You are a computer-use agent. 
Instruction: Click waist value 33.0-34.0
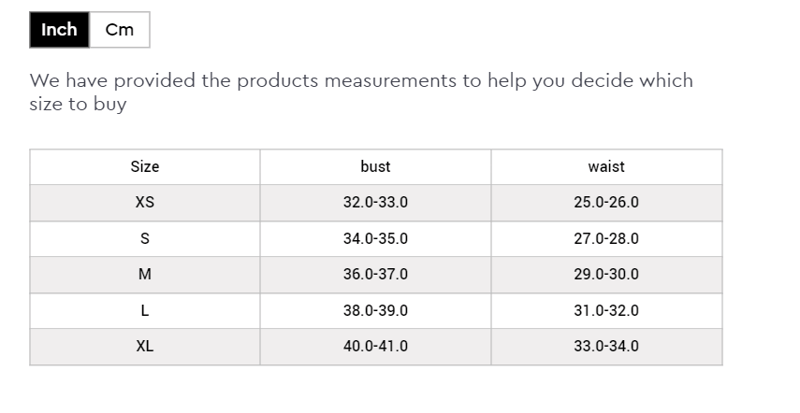(606, 347)
